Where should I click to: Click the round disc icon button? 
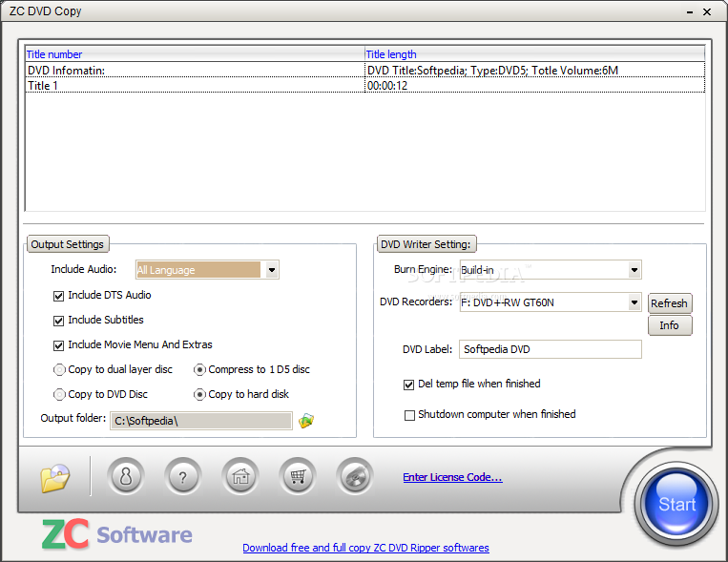pos(355,476)
